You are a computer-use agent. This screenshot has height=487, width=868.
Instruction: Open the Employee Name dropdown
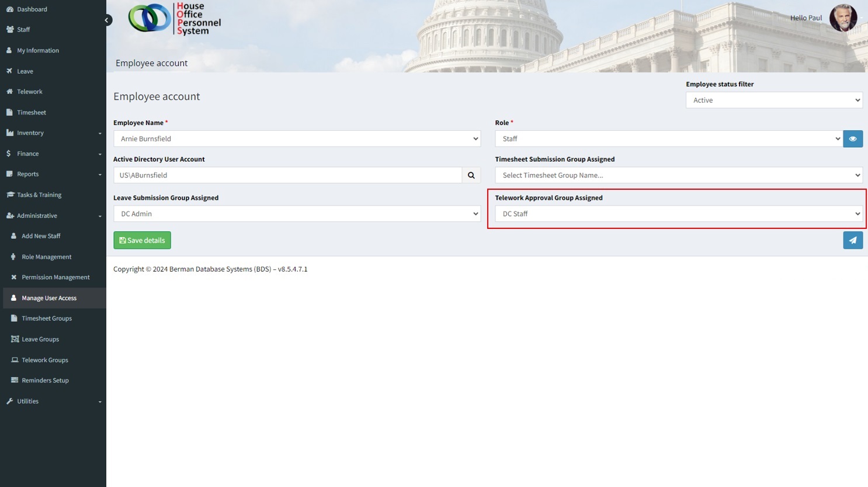[x=297, y=139]
